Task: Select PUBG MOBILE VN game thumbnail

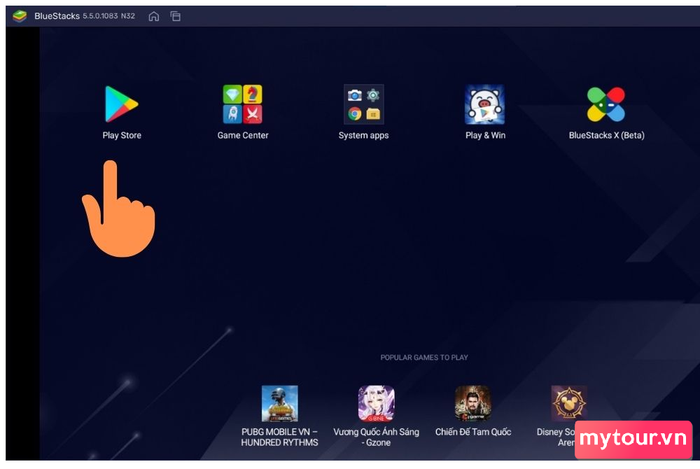Action: pos(279,403)
